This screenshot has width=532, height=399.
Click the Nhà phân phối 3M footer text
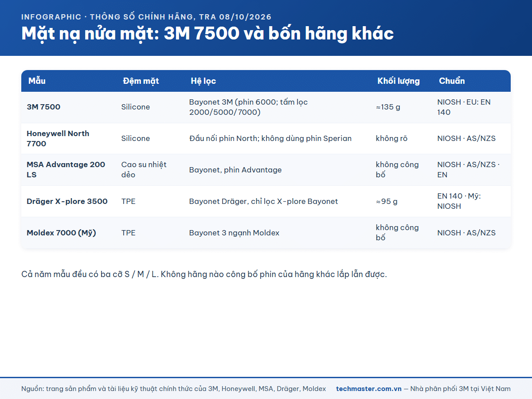click(461, 389)
